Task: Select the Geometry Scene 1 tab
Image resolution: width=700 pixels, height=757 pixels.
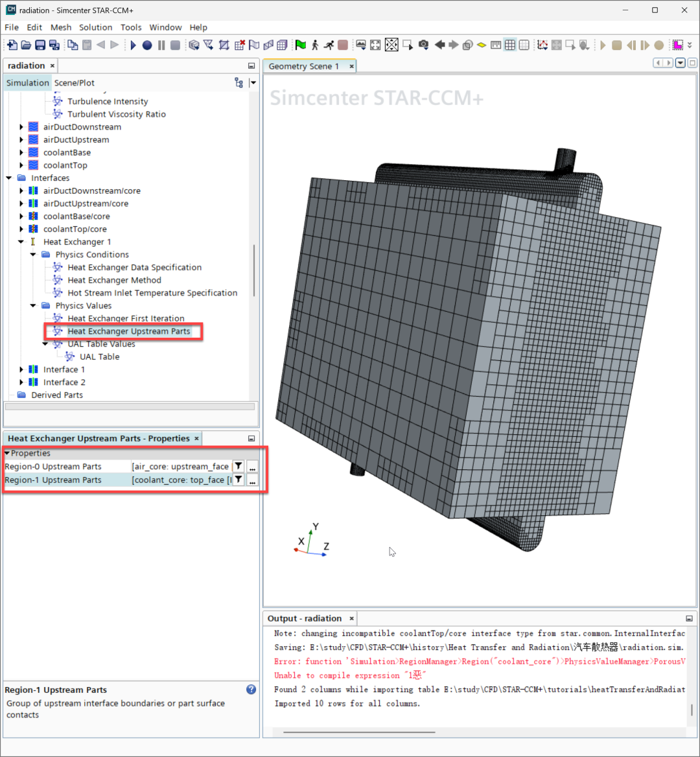Action: (x=303, y=66)
